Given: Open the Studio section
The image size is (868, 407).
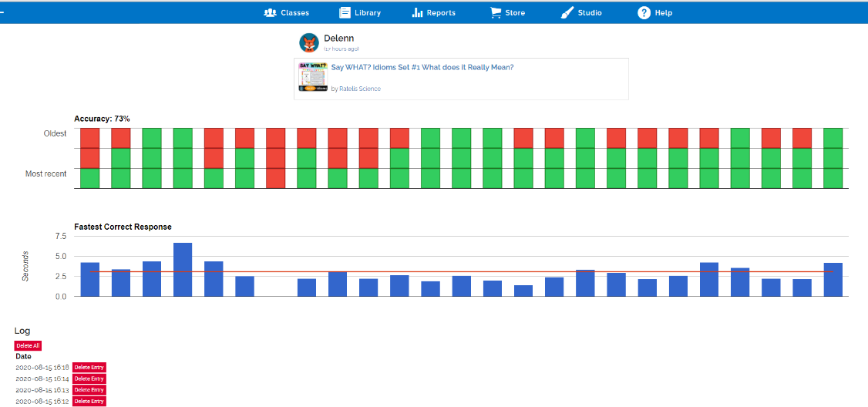Looking at the screenshot, I should (x=581, y=13).
